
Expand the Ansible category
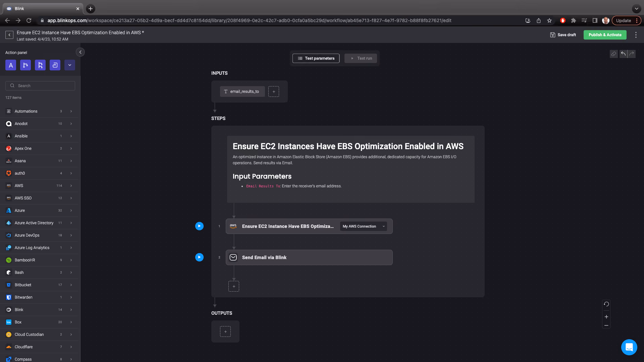tap(39, 136)
